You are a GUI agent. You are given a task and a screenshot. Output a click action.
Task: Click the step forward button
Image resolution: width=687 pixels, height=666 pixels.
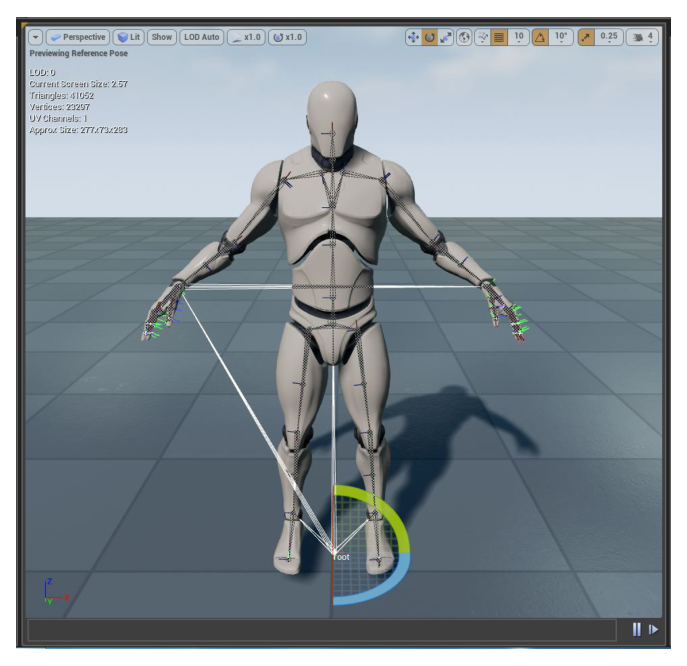653,630
